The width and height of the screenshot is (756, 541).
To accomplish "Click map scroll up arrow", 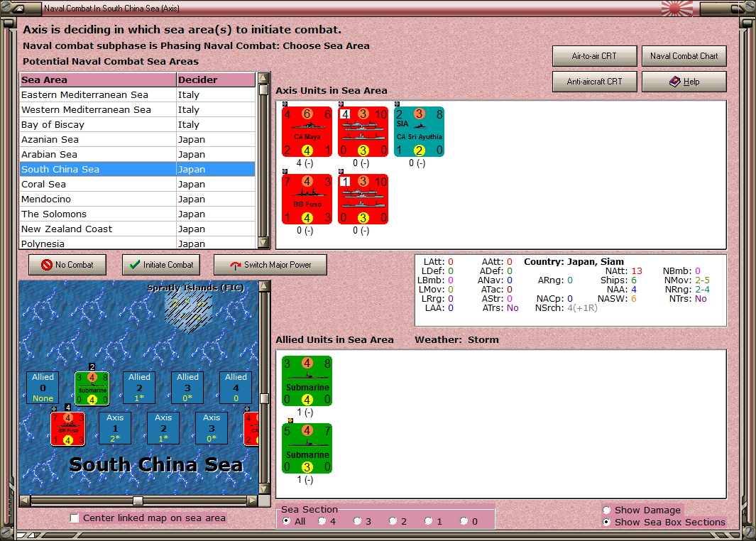I will coord(264,286).
